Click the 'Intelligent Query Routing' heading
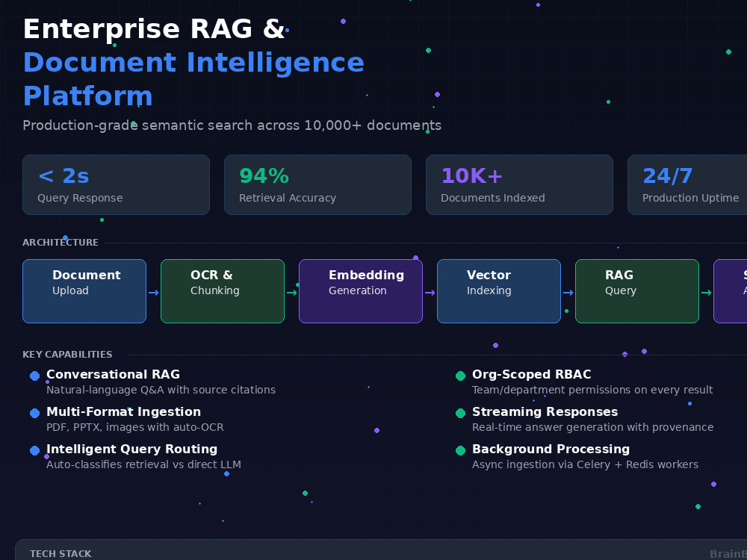747x560 pixels. coord(131,449)
